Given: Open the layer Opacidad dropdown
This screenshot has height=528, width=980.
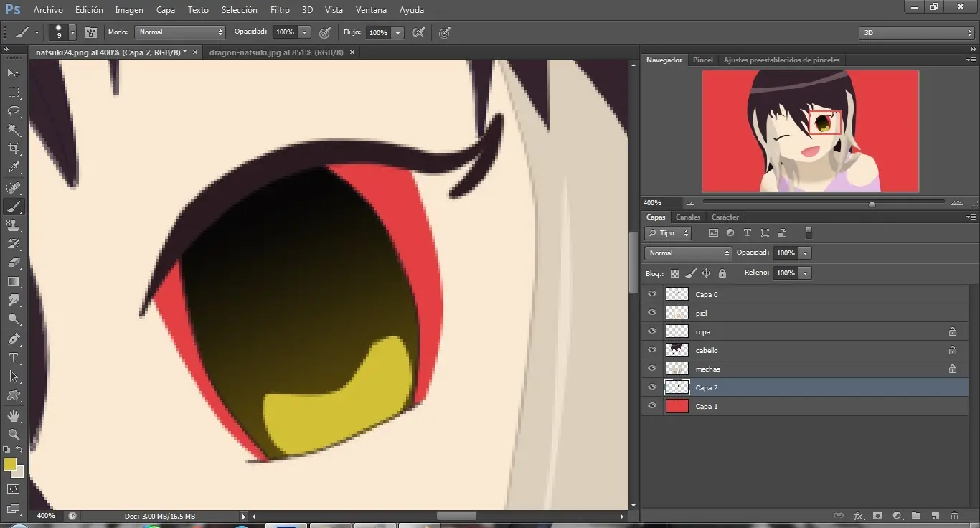Looking at the screenshot, I should 806,253.
